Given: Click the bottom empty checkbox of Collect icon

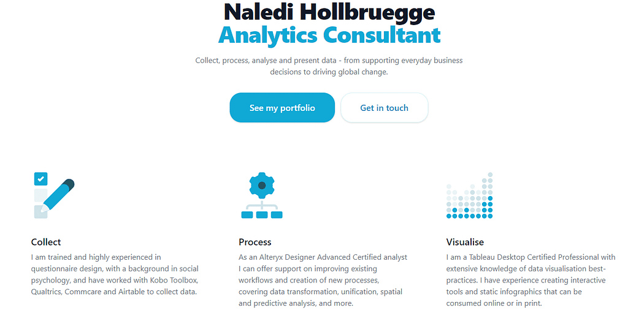Looking at the screenshot, I should pyautogui.click(x=40, y=212).
